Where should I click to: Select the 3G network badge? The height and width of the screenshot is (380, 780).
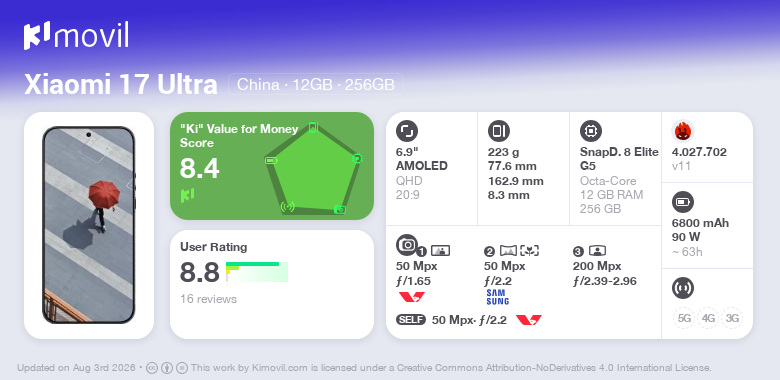click(x=732, y=318)
